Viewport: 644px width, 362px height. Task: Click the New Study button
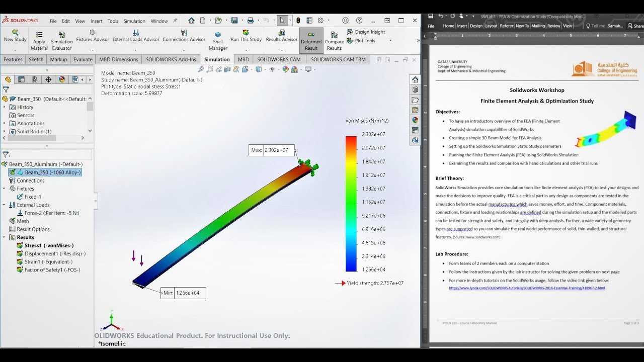pyautogui.click(x=15, y=36)
